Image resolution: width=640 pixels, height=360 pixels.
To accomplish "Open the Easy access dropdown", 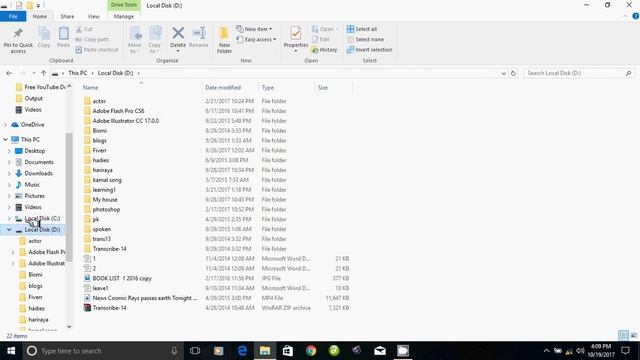I will [256, 40].
